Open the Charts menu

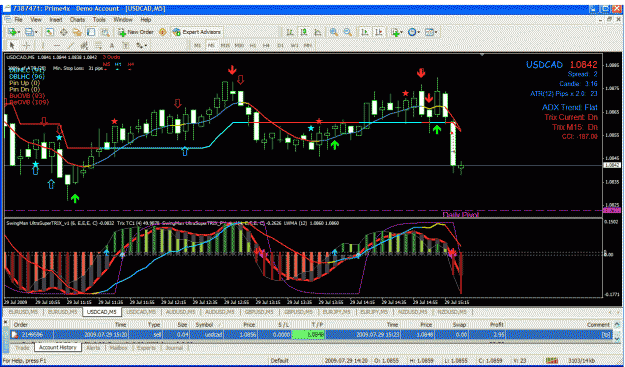(x=77, y=20)
